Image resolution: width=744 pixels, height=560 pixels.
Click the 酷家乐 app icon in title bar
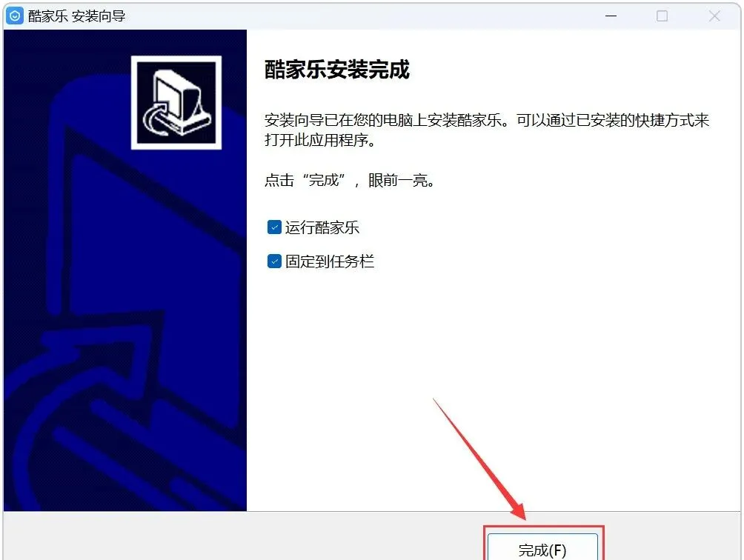click(x=15, y=16)
